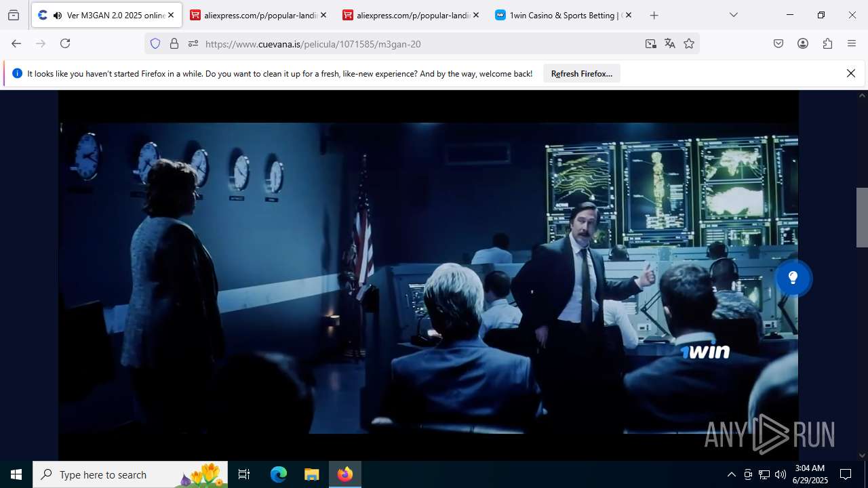Image resolution: width=868 pixels, height=488 pixels.
Task: Open Firefox application hamburger menu
Action: 852,43
